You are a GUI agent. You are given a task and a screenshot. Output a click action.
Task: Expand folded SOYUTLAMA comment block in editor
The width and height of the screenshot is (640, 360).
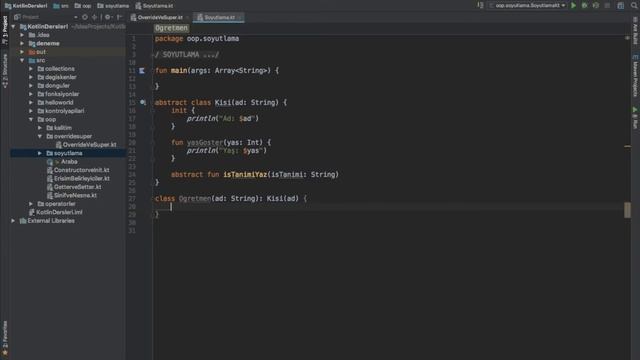click(187, 55)
